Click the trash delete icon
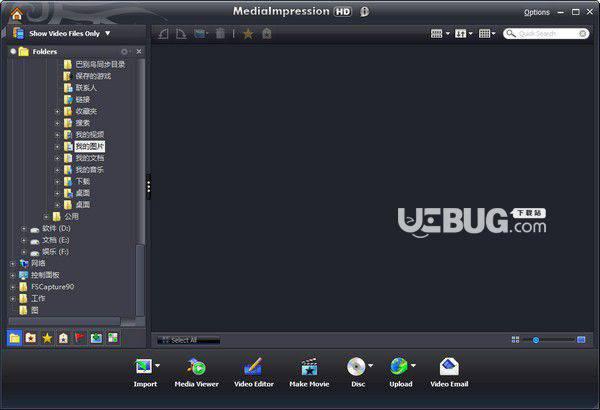The width and height of the screenshot is (600, 410). [220, 34]
